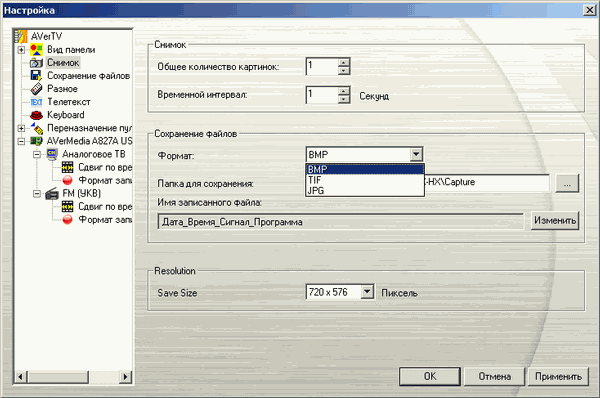Image resolution: width=600 pixels, height=398 pixels.
Task: Decrease Временной интервал value
Action: (x=344, y=99)
